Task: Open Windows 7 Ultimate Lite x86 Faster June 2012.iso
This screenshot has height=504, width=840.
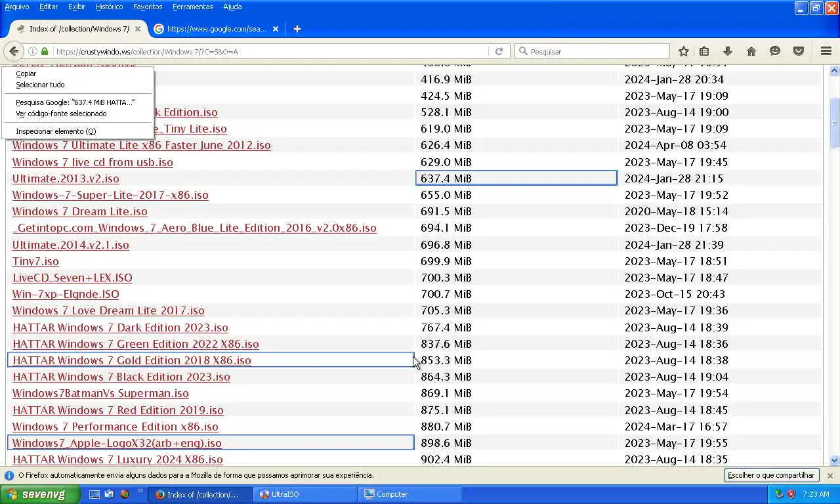Action: coord(141,145)
